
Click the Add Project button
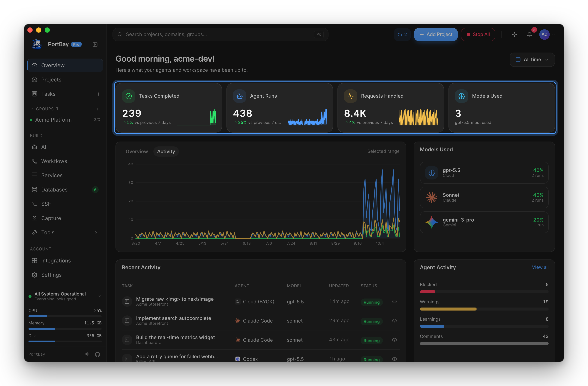coord(436,34)
